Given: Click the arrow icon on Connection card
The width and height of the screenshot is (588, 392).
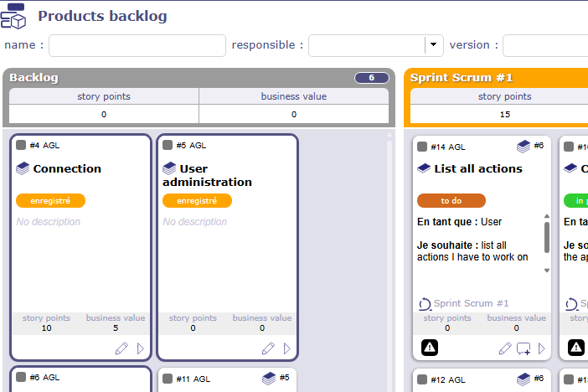Looking at the screenshot, I should pos(140,348).
